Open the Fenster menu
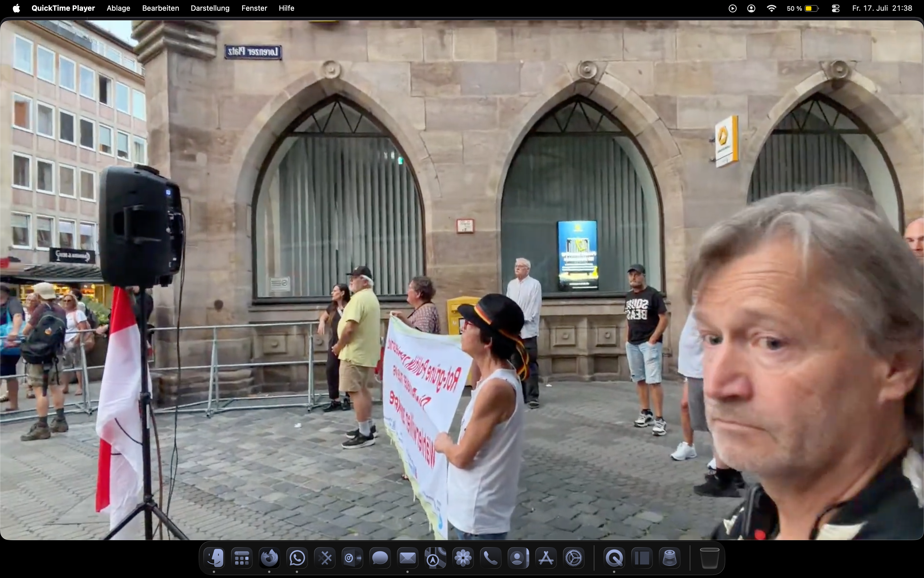This screenshot has width=924, height=578. [254, 8]
